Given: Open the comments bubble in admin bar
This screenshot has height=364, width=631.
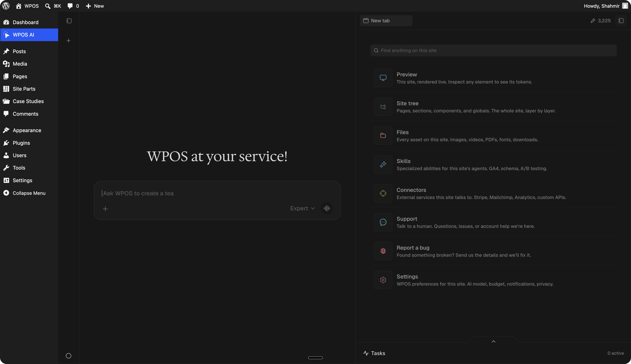Looking at the screenshot, I should 73,6.
